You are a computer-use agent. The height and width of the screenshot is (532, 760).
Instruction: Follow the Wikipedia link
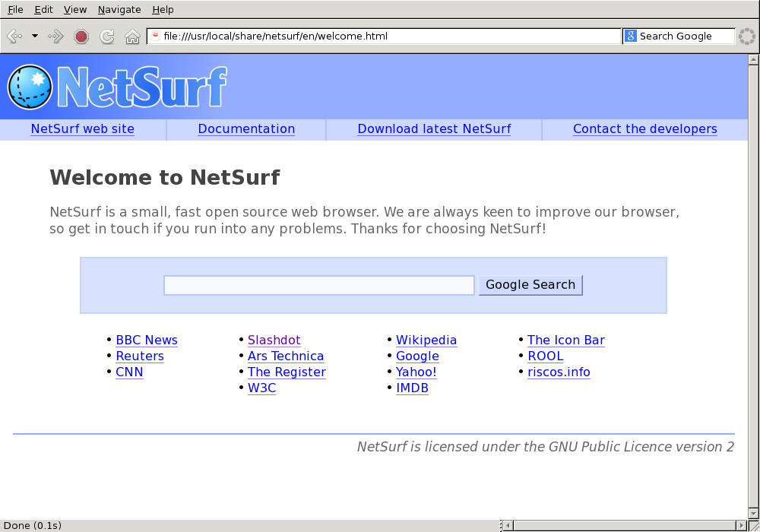426,340
